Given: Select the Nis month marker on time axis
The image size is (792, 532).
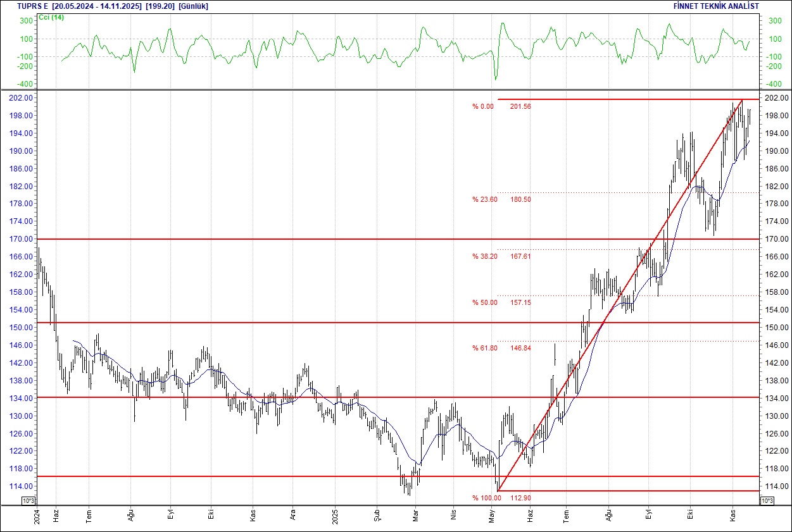Looking at the screenshot, I should (x=453, y=516).
